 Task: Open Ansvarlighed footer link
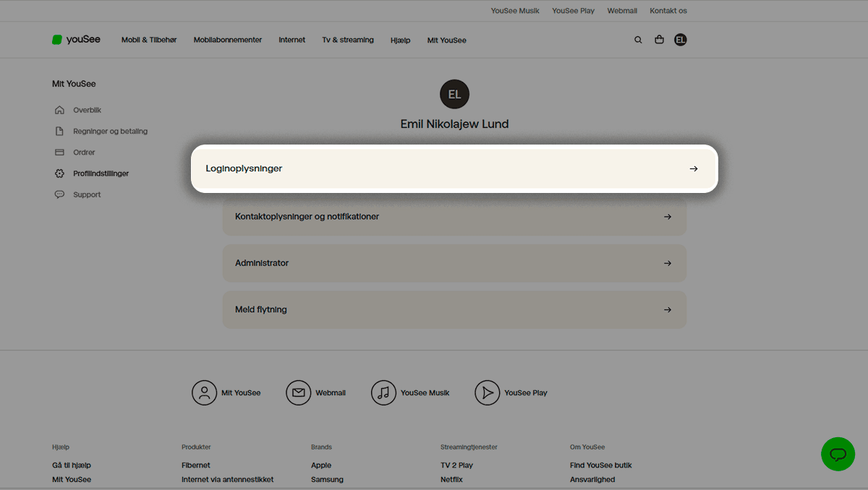tap(592, 480)
